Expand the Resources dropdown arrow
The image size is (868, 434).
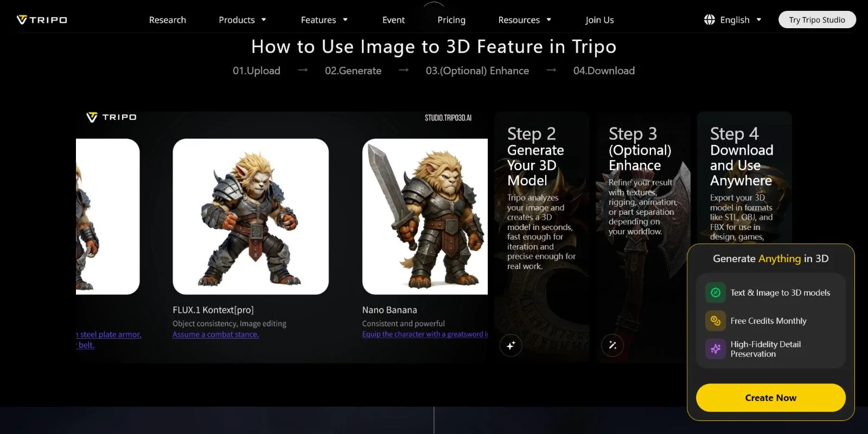(x=549, y=20)
